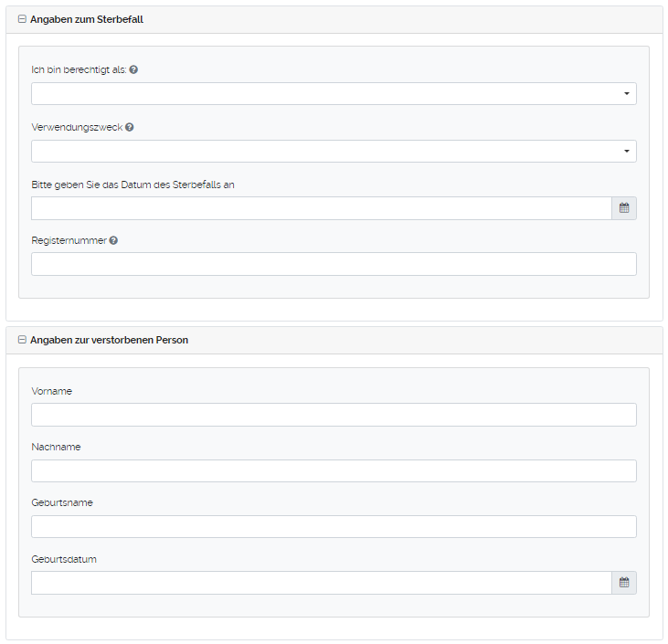Click help icon next to 'Ich bin berechtigt als'
The height and width of the screenshot is (644, 668).
[133, 69]
